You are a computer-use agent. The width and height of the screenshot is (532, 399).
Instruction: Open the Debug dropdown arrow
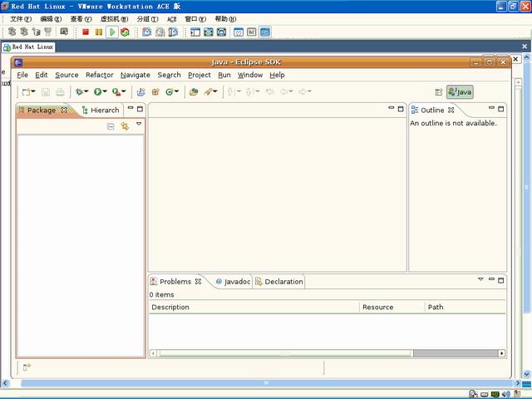[x=86, y=91]
